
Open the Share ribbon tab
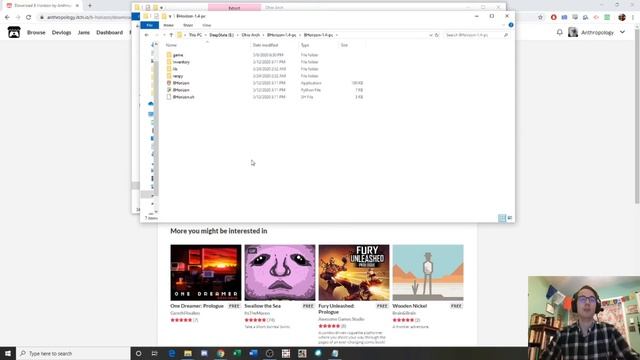tap(188, 25)
